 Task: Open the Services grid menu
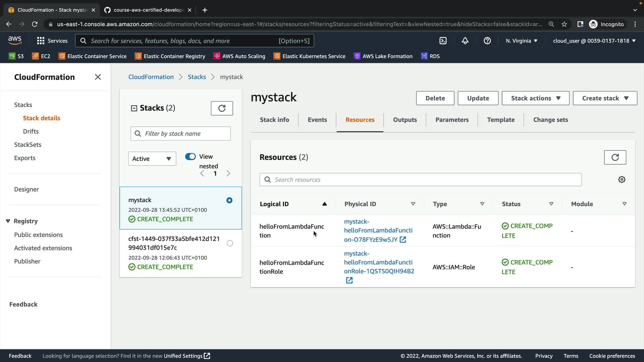pyautogui.click(x=41, y=41)
